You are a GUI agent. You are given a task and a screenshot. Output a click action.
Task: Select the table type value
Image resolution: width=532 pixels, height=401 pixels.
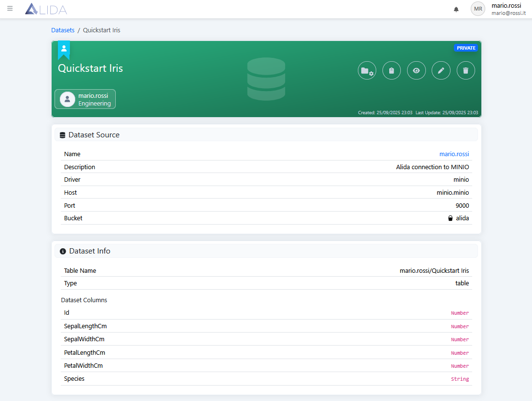tap(462, 283)
